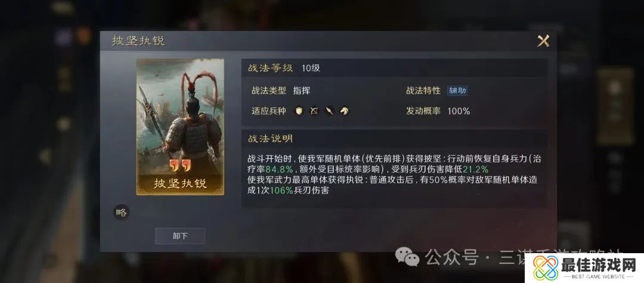Click the 106% damage value text
644x283 pixels.
[281, 190]
